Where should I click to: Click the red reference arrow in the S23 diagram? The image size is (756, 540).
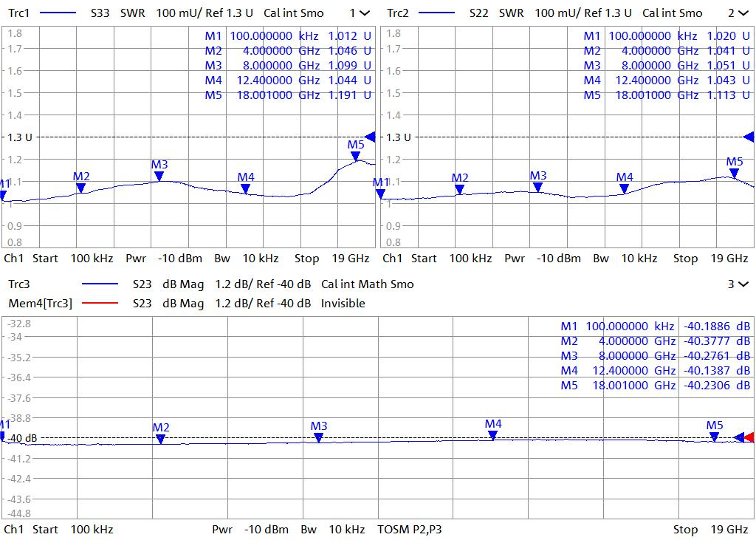click(749, 437)
